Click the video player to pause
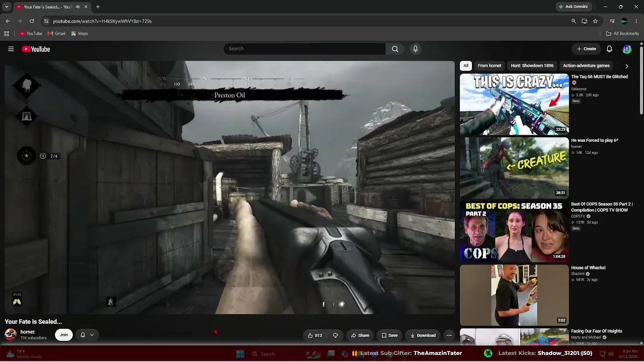This screenshot has height=362, width=644. pos(229,188)
